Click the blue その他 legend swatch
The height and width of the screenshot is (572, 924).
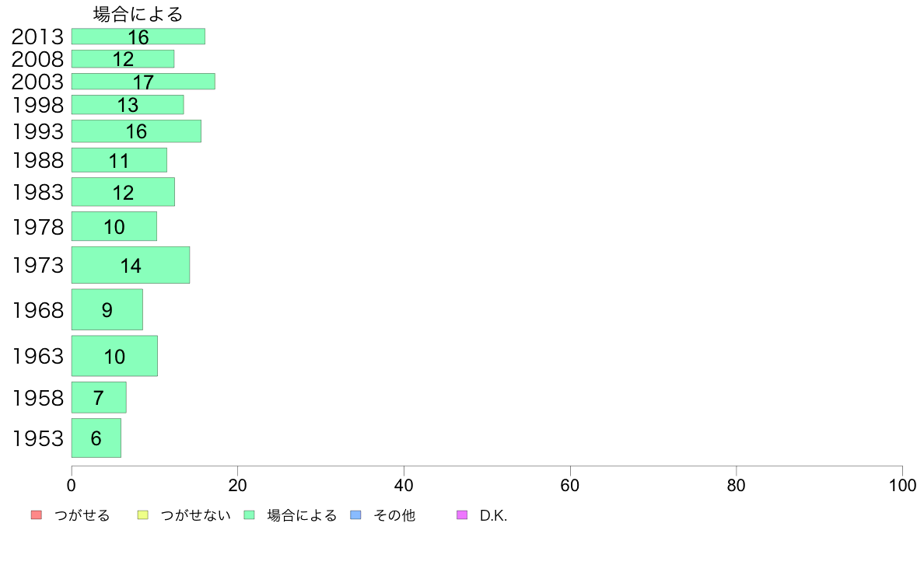[355, 514]
